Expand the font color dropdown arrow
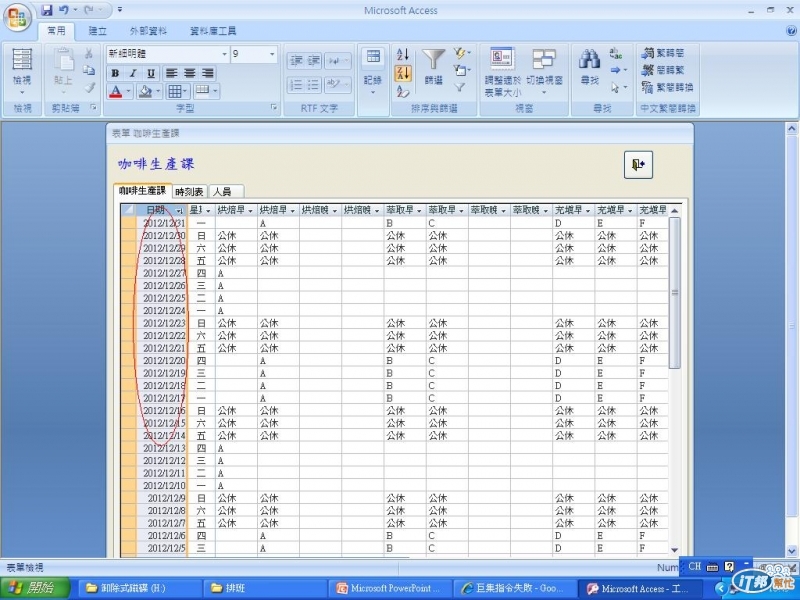 (x=129, y=92)
